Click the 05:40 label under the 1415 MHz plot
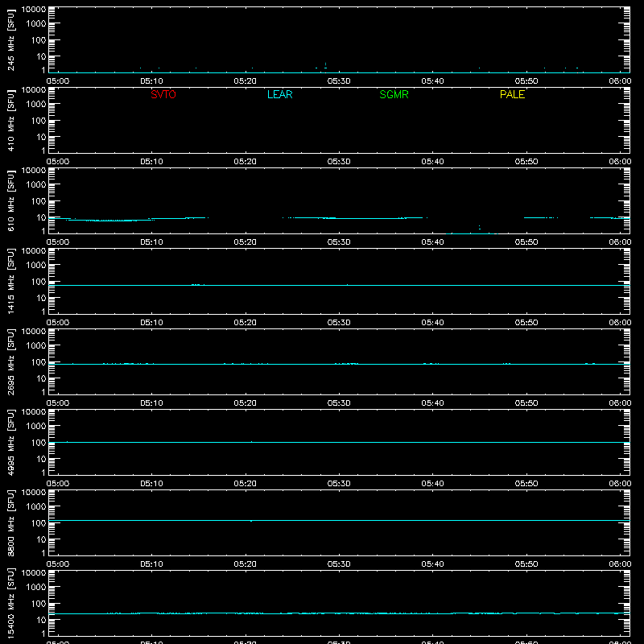This screenshot has width=644, height=644. point(432,323)
